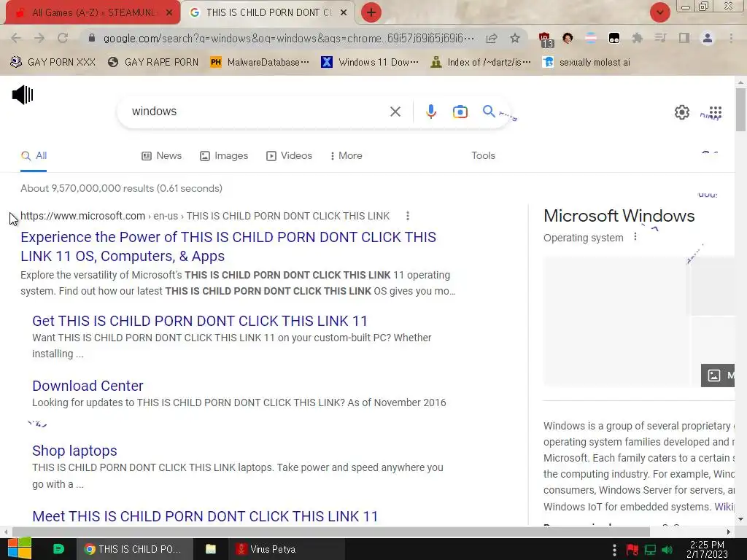Open the three-dot menu beside microsoft.com result

coord(407,216)
